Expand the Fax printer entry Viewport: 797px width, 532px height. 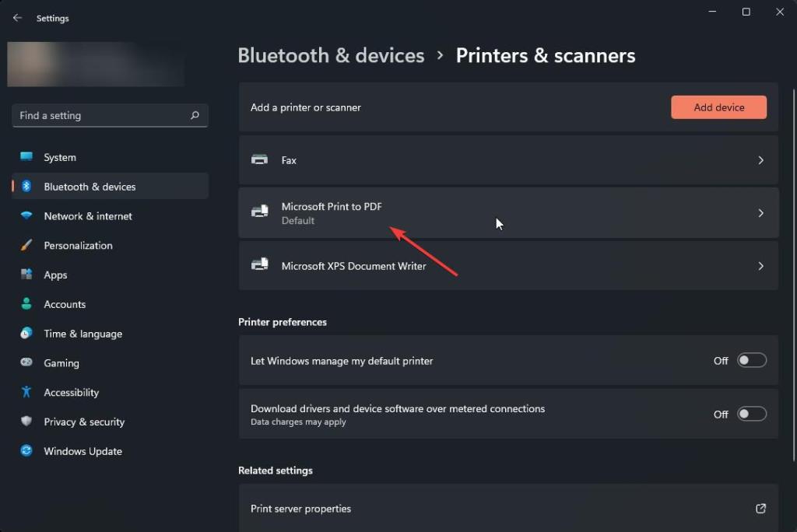[760, 160]
